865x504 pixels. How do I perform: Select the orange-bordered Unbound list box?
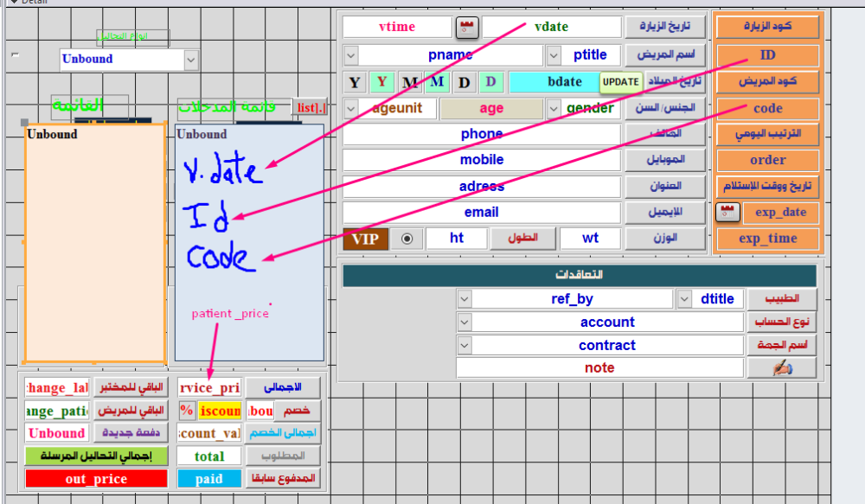click(95, 243)
